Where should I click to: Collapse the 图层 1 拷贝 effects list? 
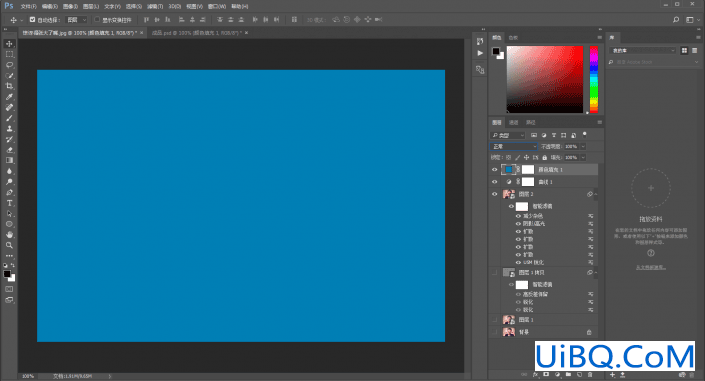point(596,273)
